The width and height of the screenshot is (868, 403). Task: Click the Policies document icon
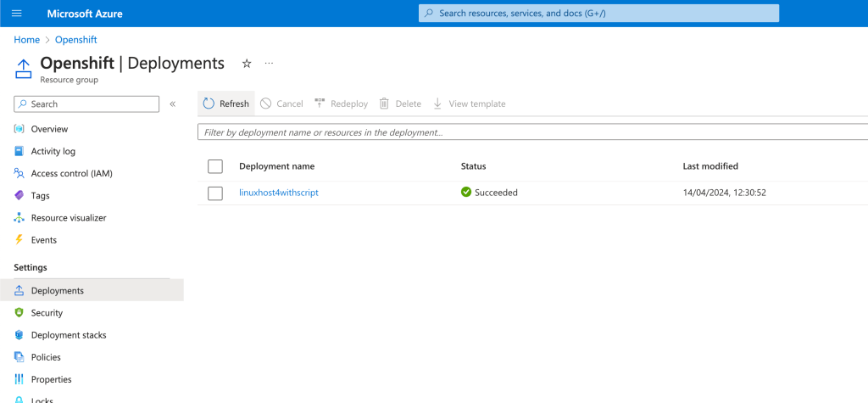coord(19,357)
